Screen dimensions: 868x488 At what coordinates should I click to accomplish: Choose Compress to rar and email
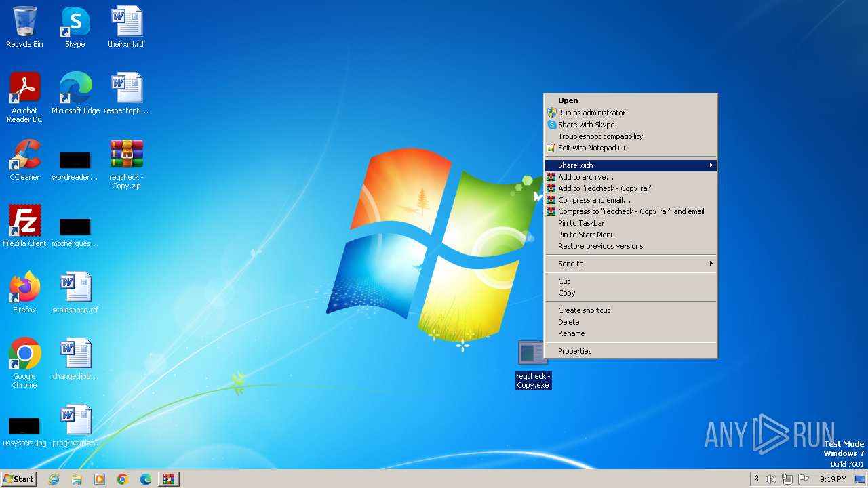tap(631, 211)
